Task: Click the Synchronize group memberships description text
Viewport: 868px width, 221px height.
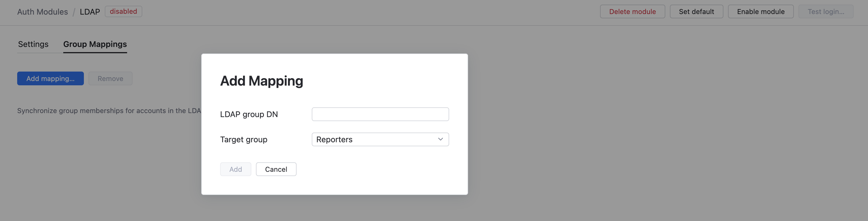Action: point(108,110)
